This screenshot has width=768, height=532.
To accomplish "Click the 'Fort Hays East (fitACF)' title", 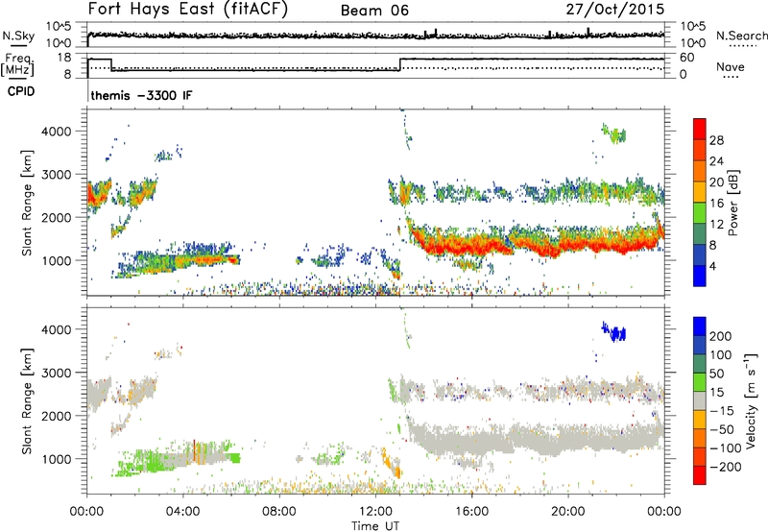I will 187,9.
